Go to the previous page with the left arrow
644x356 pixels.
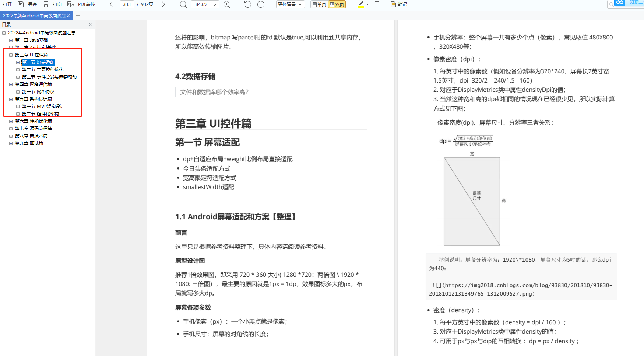click(112, 4)
